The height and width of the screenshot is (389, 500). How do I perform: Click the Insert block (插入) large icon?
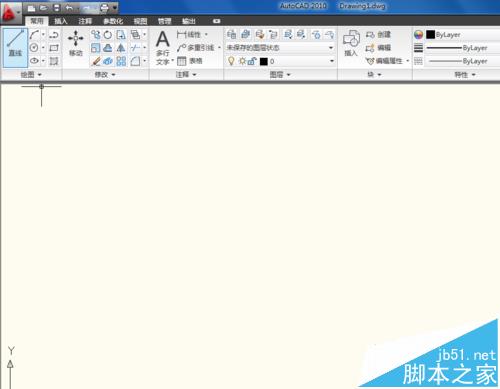pos(351,43)
